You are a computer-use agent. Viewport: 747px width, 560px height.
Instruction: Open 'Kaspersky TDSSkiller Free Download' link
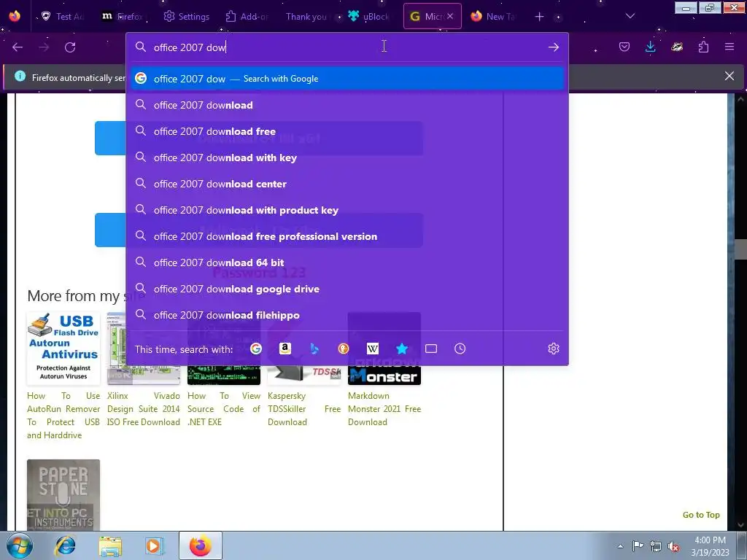pos(304,408)
